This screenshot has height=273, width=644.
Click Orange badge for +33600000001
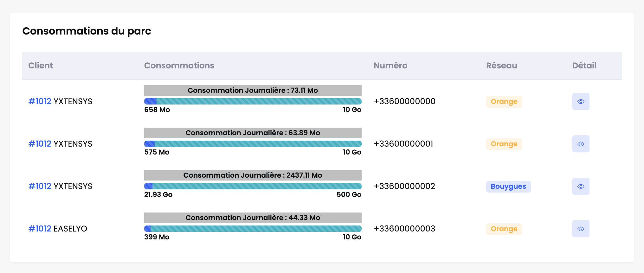[x=504, y=144]
